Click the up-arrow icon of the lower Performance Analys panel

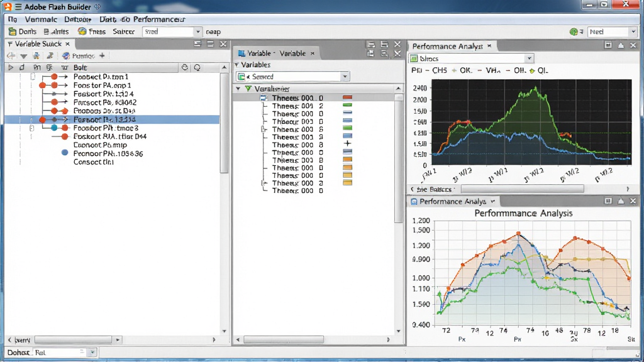621,200
